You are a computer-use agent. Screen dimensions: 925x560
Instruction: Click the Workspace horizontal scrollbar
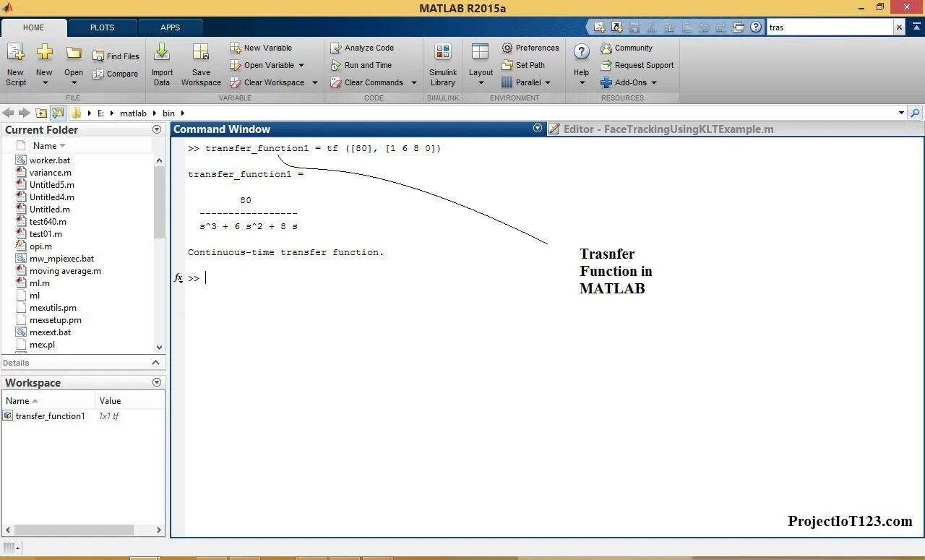click(x=72, y=530)
